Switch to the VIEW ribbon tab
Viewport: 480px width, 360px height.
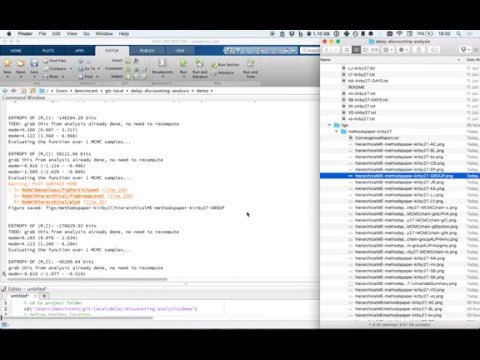tap(180, 51)
